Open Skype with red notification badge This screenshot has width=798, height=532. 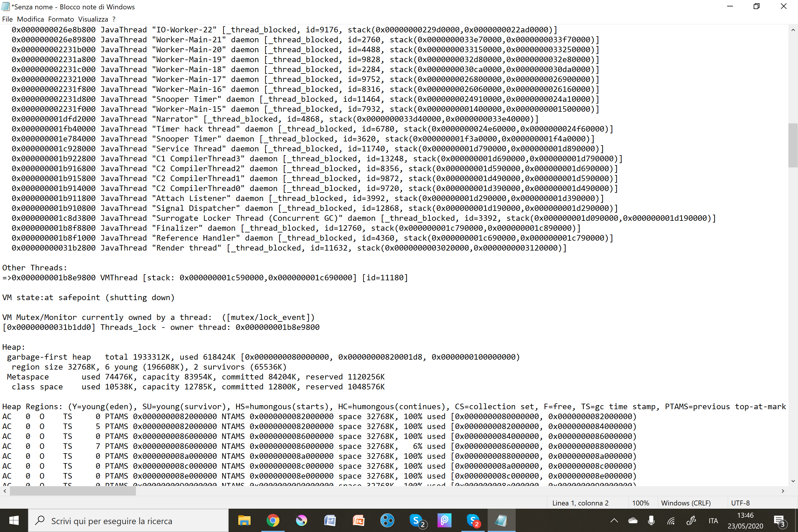point(473,520)
